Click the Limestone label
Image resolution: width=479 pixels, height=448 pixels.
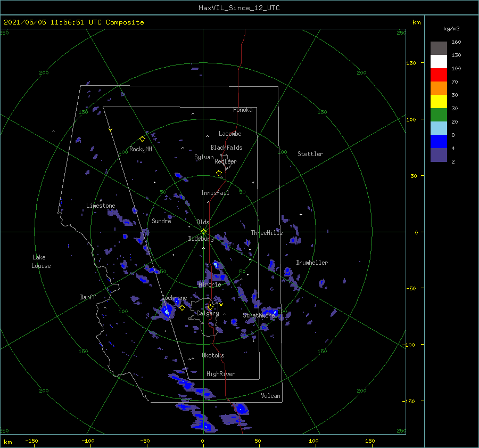pos(101,206)
